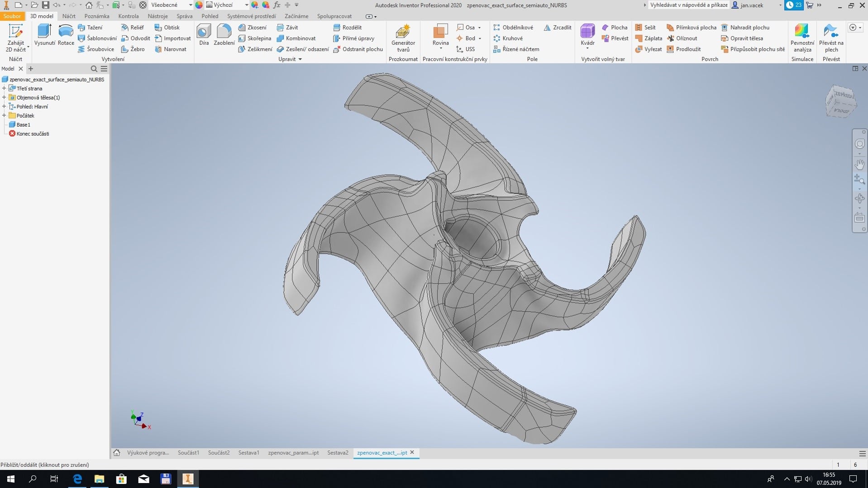Use the Oříznout trim surface tool

tap(682, 38)
